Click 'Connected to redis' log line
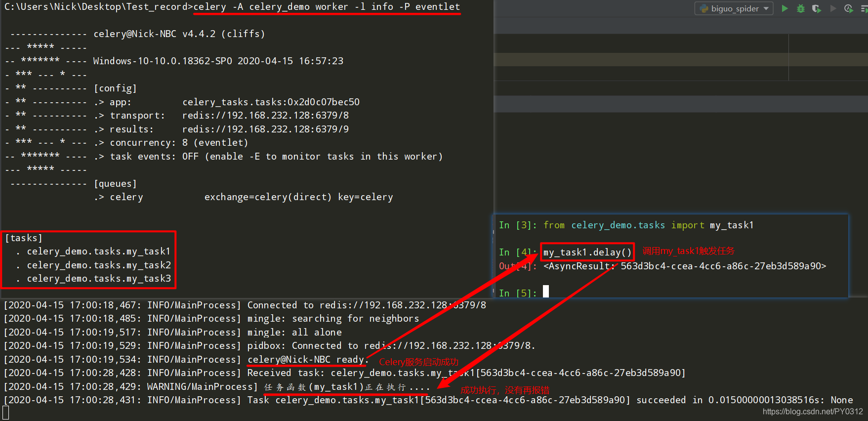 click(245, 305)
